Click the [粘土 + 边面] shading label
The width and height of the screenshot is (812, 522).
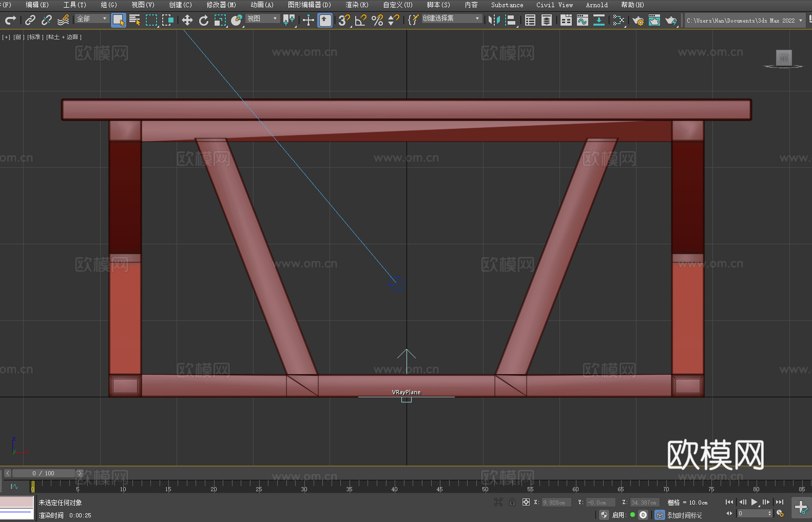point(64,37)
